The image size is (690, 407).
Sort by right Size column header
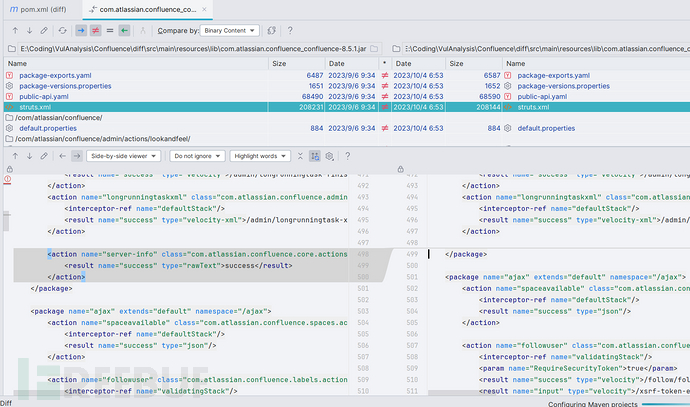click(473, 64)
